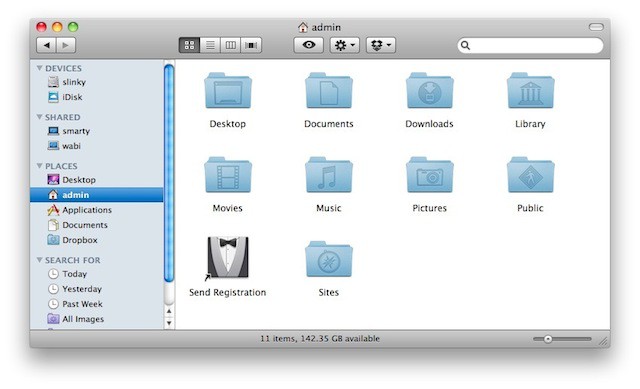The height and width of the screenshot is (389, 640).
Task: Click the window resize grip corner
Action: click(x=603, y=341)
